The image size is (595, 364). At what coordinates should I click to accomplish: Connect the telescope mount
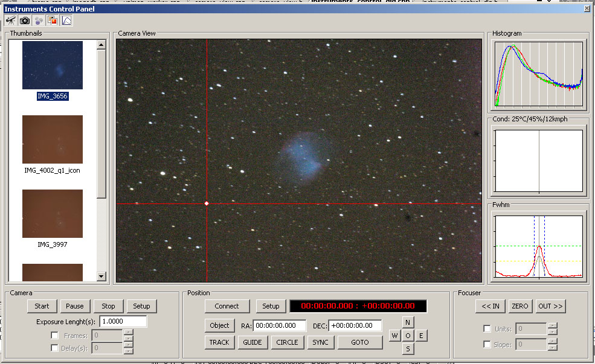[227, 306]
